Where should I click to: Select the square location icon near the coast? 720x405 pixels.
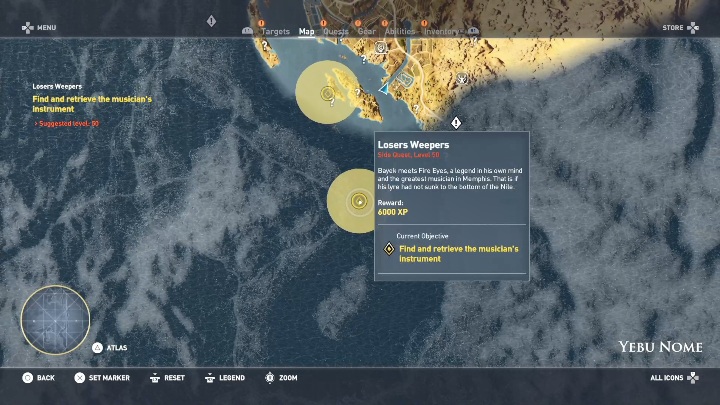tap(381, 47)
